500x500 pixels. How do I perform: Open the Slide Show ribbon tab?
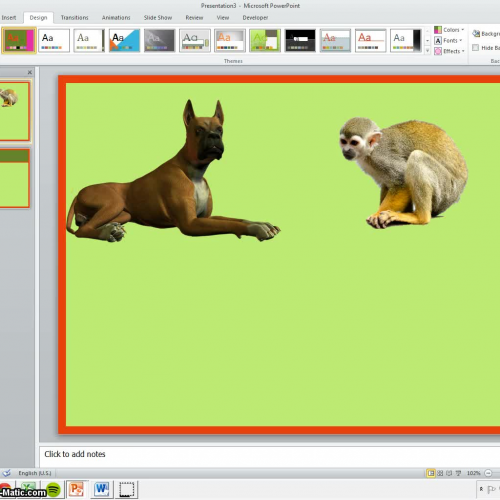pos(158,18)
